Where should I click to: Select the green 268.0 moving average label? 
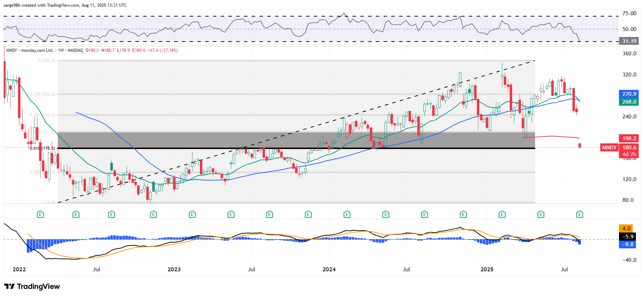click(x=629, y=102)
